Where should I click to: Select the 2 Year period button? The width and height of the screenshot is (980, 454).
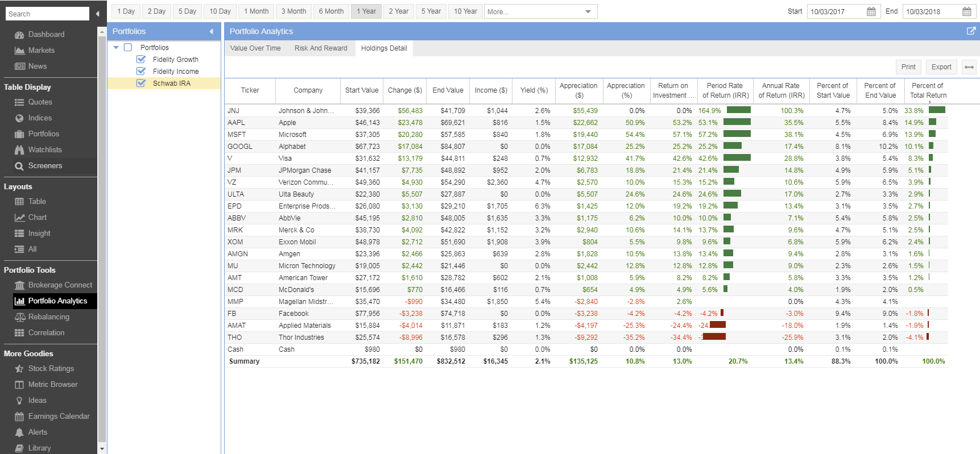click(x=398, y=11)
